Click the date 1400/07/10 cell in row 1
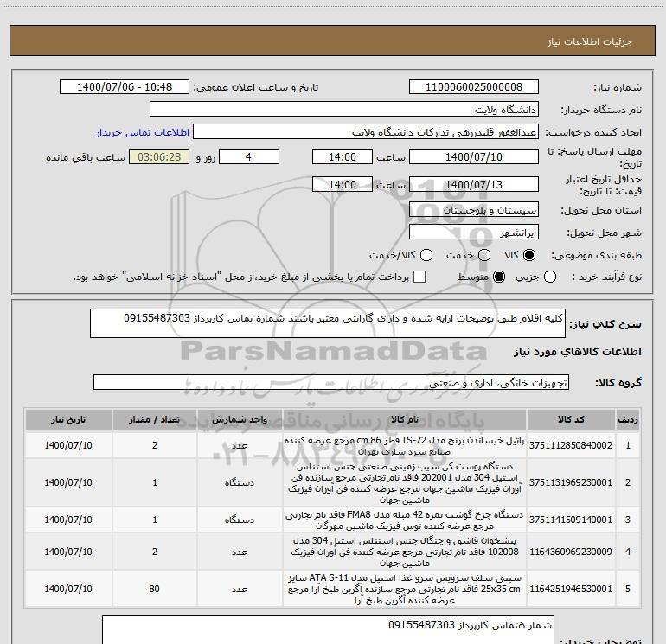 click(x=68, y=445)
